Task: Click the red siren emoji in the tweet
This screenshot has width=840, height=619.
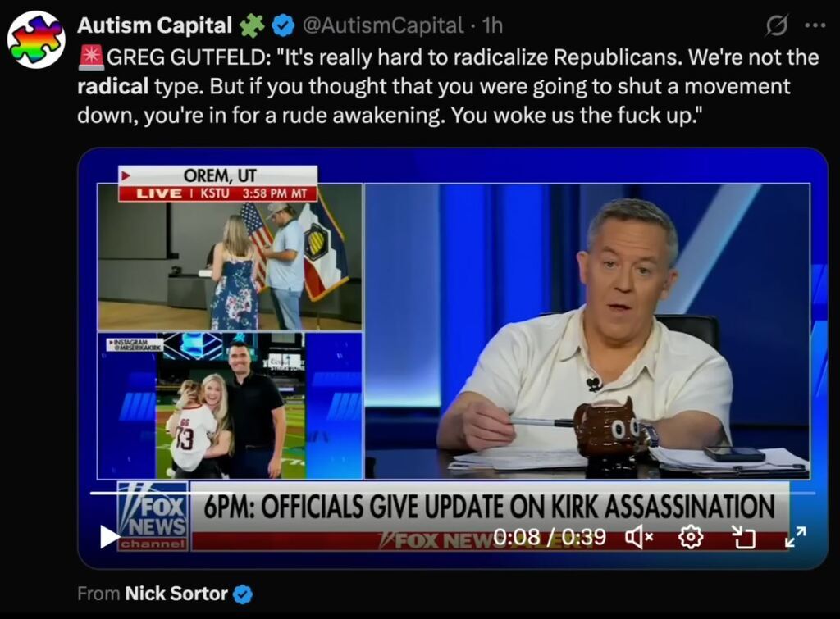Action: pyautogui.click(x=91, y=58)
